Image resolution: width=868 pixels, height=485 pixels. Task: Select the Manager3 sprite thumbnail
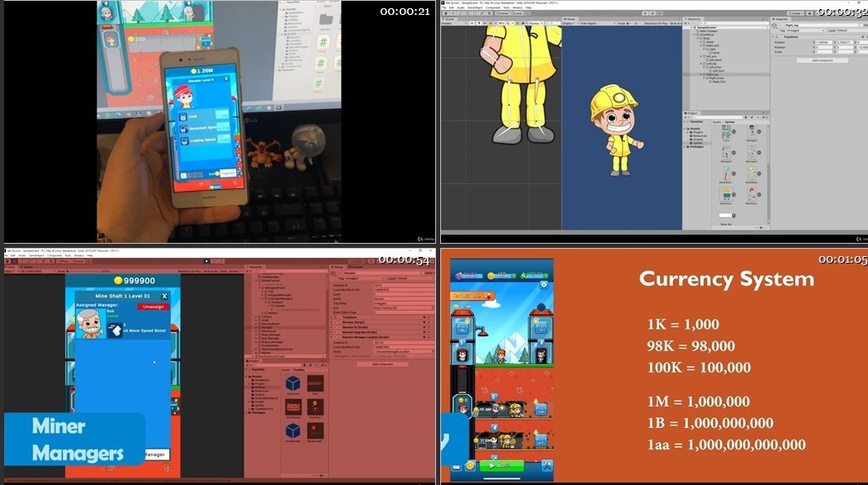752,154
